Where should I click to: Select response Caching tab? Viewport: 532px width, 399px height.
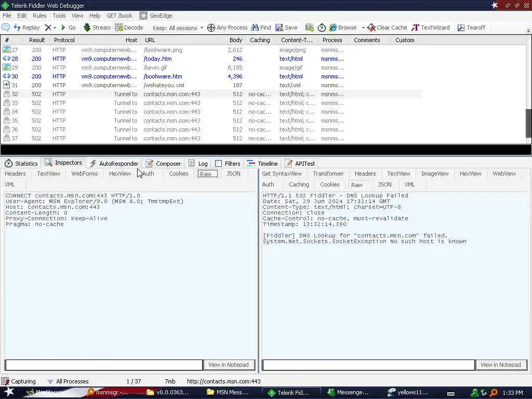pyautogui.click(x=299, y=184)
